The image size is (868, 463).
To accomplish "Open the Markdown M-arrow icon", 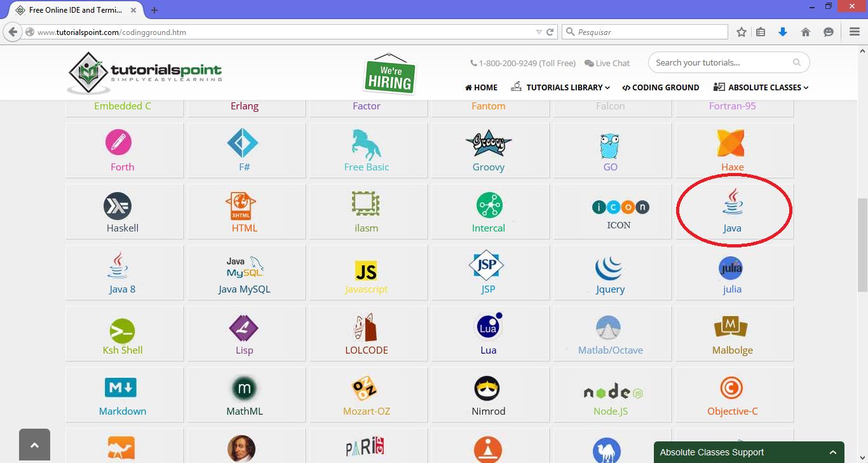I will (x=121, y=387).
